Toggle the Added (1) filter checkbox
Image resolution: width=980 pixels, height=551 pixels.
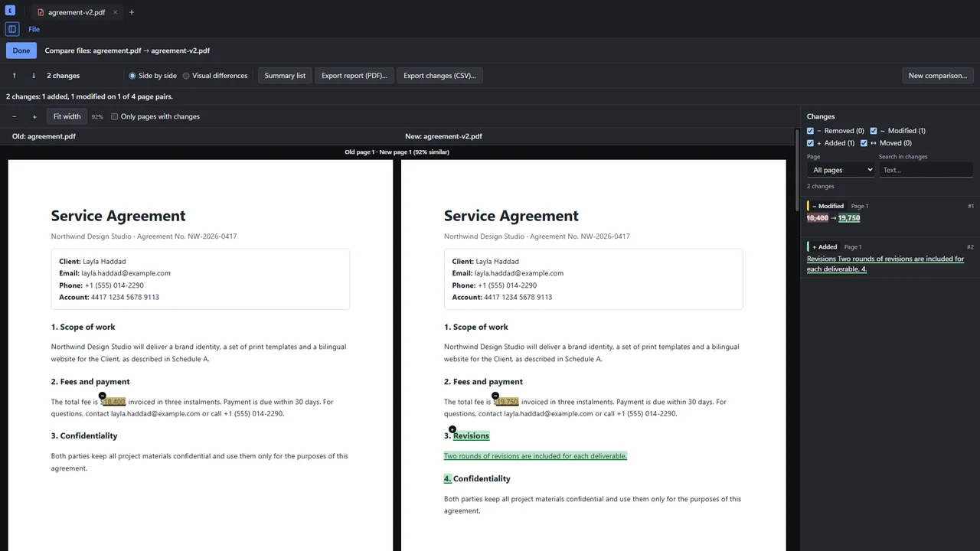coord(811,143)
